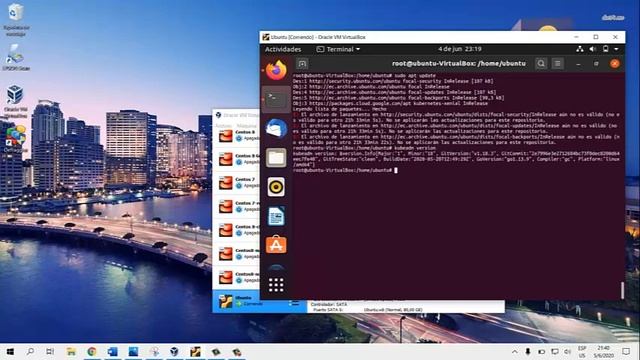Open File Explorer from the taskbar

71,351
